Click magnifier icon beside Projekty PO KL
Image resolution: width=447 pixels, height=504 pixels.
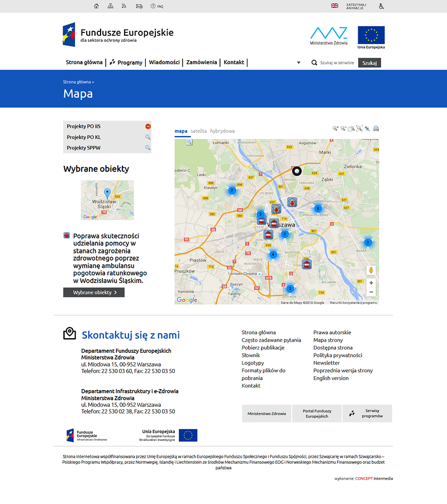148,137
